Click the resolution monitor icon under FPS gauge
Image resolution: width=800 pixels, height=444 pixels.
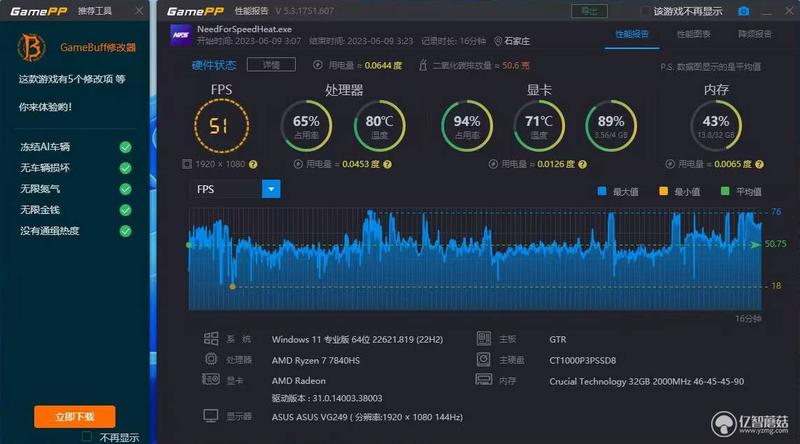click(x=187, y=164)
